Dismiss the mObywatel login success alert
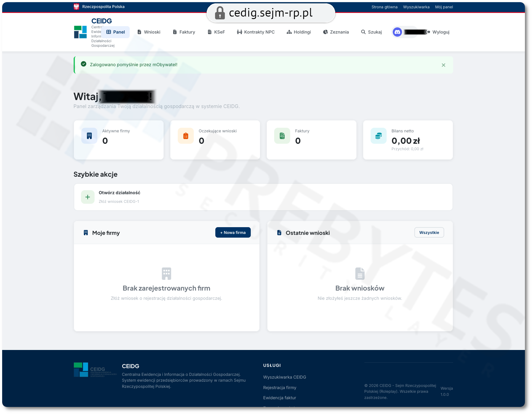Screen dimensions: 532x414 pos(444,65)
